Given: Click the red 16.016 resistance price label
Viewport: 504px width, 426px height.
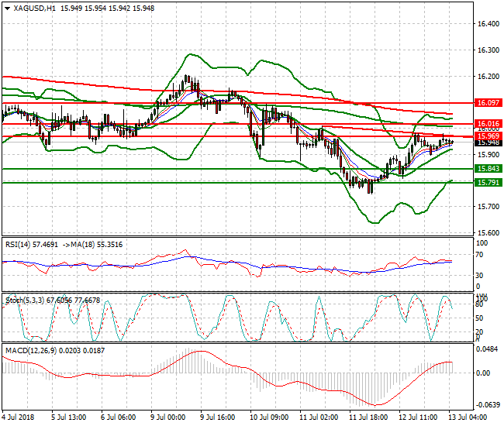Looking at the screenshot, I should (488, 124).
